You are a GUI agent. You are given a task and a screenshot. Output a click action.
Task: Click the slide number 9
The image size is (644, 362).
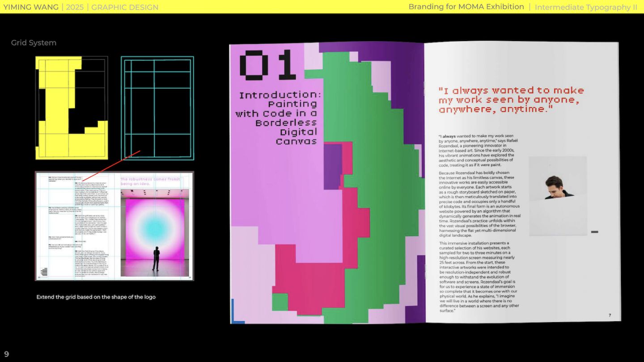6,354
